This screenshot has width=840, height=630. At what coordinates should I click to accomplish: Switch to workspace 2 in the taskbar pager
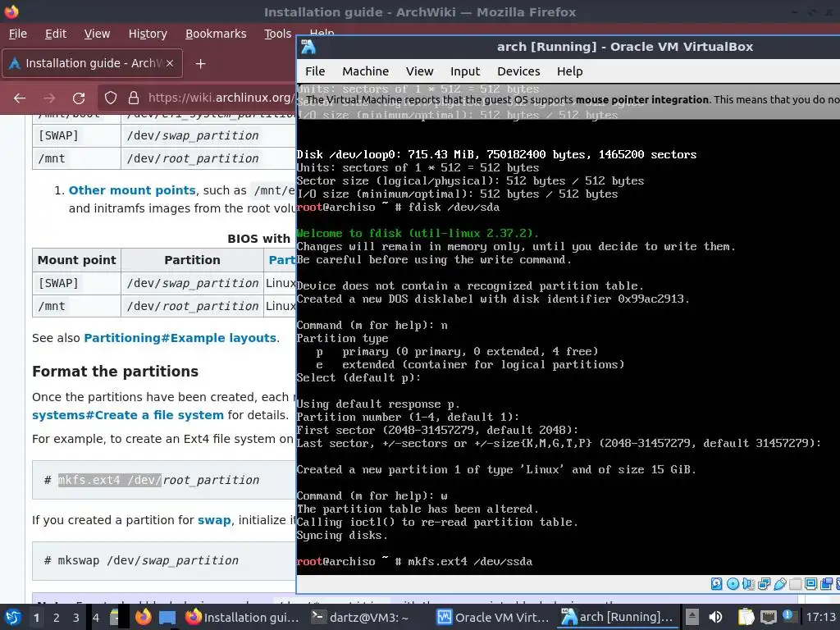tap(57, 618)
